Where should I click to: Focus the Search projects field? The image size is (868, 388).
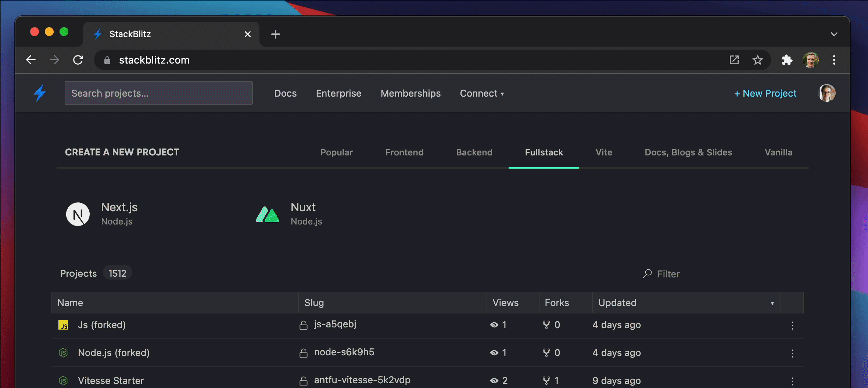tap(159, 93)
